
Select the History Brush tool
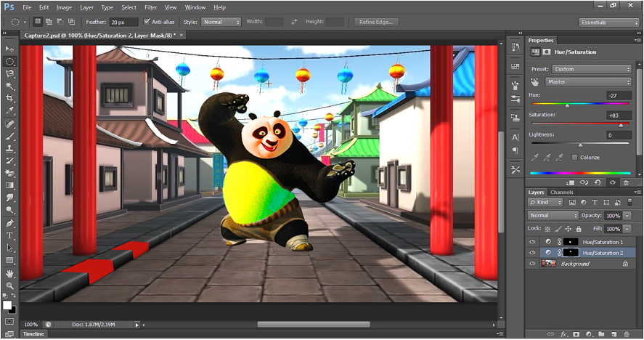tap(9, 161)
